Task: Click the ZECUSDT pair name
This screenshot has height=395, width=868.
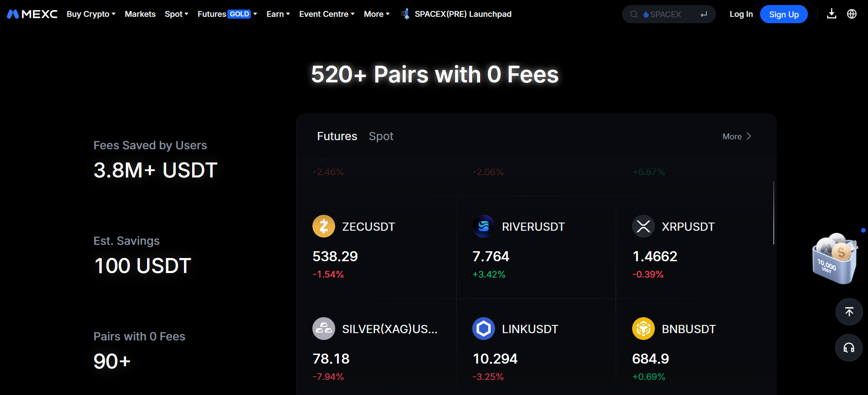Action: click(x=368, y=227)
